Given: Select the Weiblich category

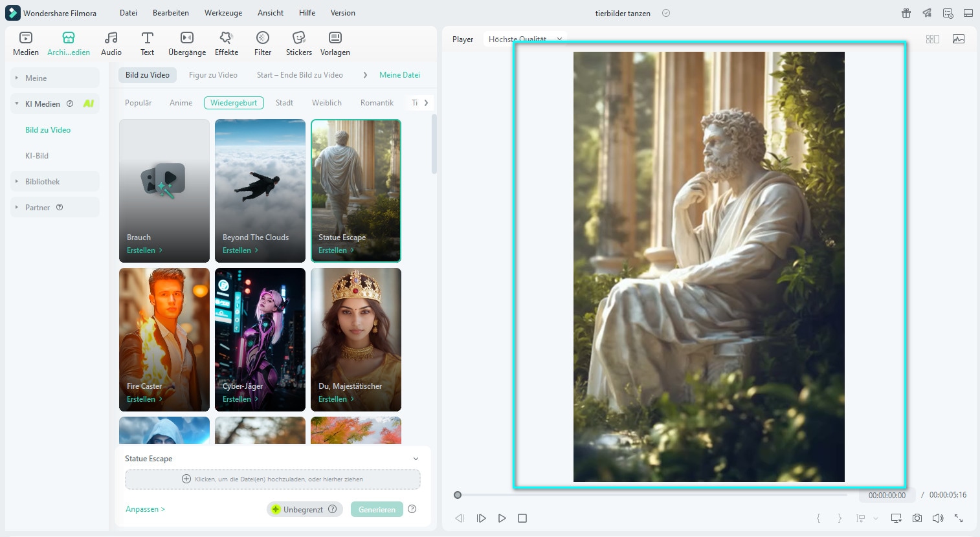Looking at the screenshot, I should [327, 103].
